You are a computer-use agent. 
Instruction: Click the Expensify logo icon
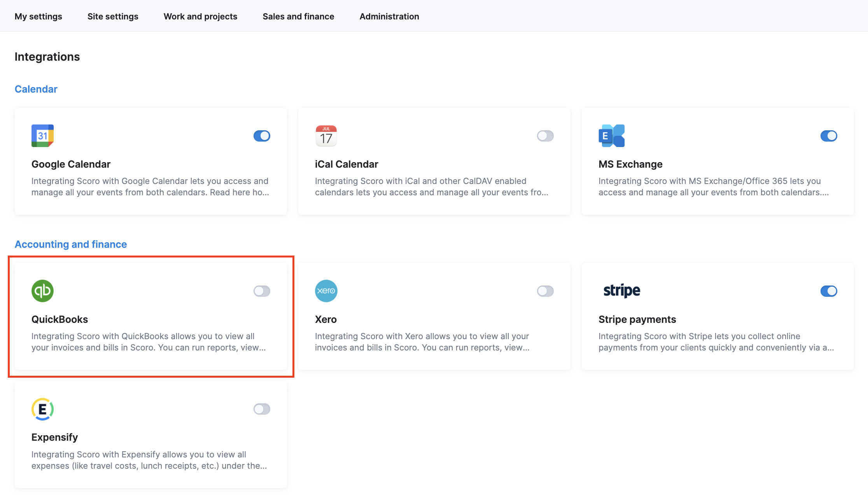[x=42, y=409]
